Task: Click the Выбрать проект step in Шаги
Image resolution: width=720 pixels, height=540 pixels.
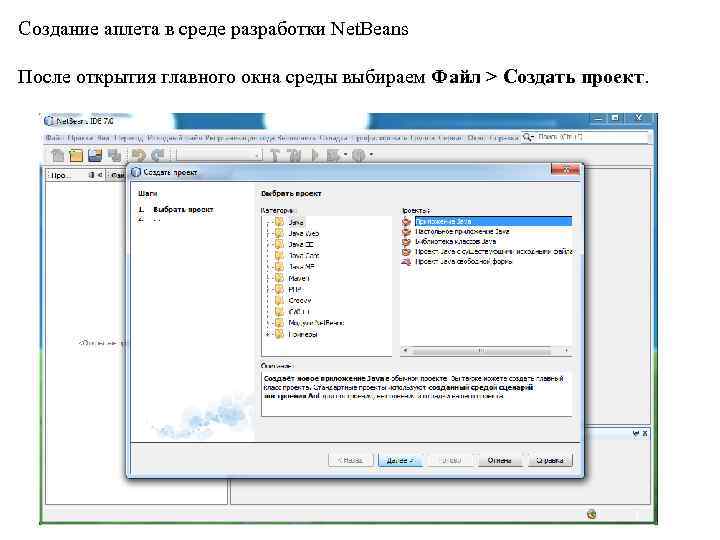Action: tap(183, 209)
